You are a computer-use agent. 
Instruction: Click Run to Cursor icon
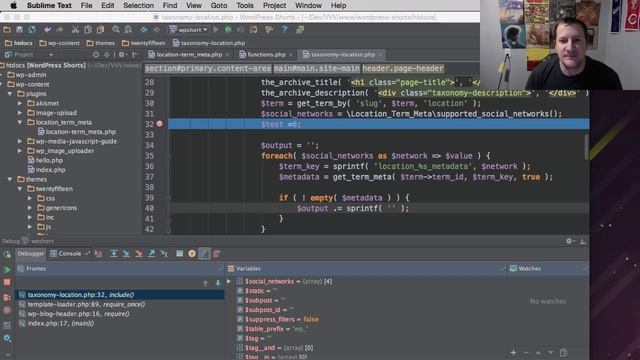coord(164,253)
